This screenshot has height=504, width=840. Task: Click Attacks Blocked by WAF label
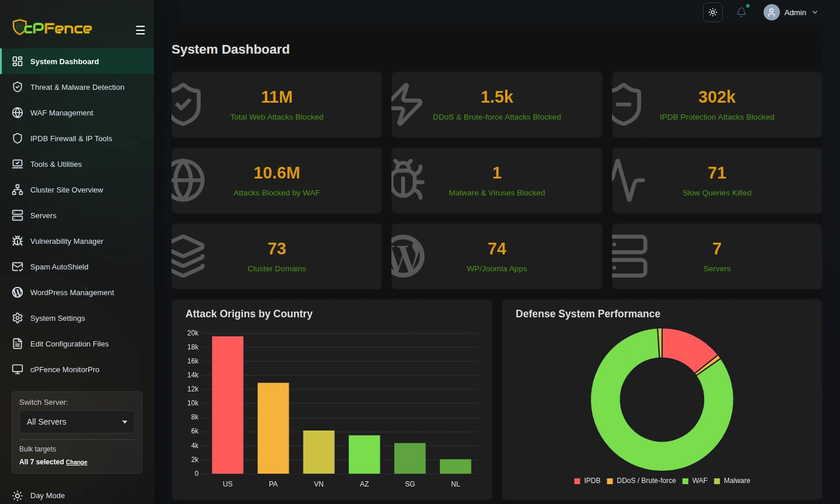click(276, 193)
